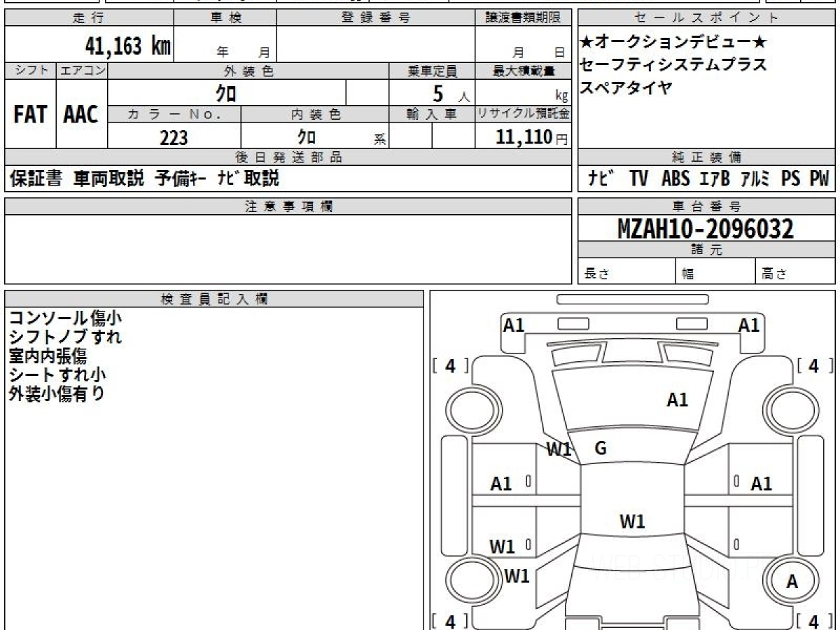The height and width of the screenshot is (630, 840).
Task: Click the 登録番号 header cell
Action: [376, 18]
